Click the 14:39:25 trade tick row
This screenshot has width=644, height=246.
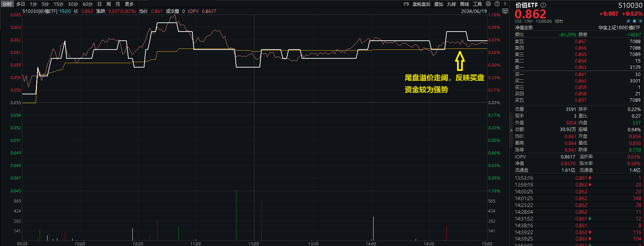[x=578, y=239]
